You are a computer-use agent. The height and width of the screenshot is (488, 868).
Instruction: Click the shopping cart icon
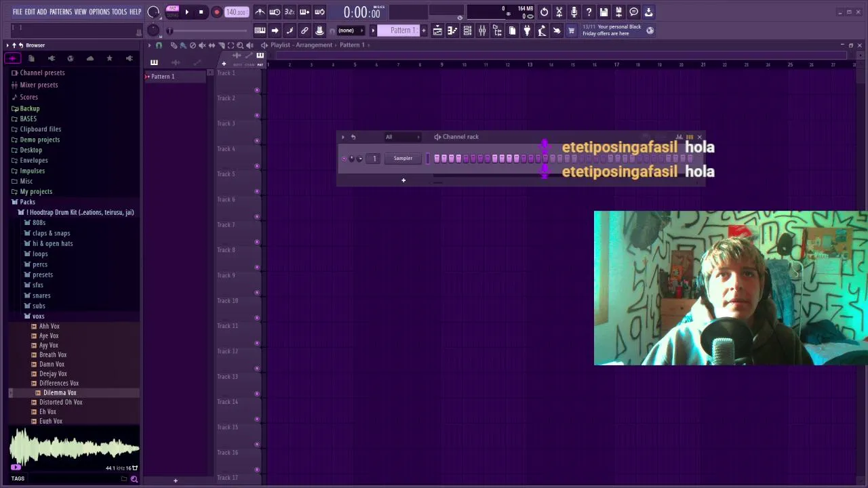point(571,30)
